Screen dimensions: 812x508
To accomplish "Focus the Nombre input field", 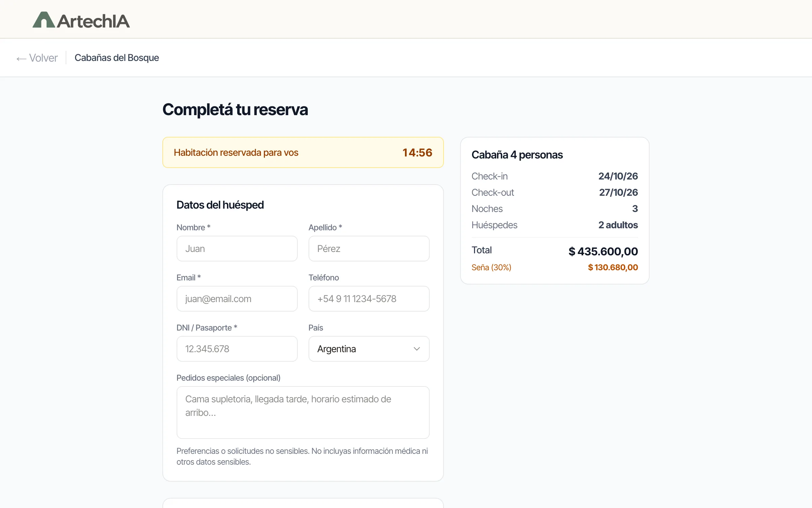I will point(237,249).
